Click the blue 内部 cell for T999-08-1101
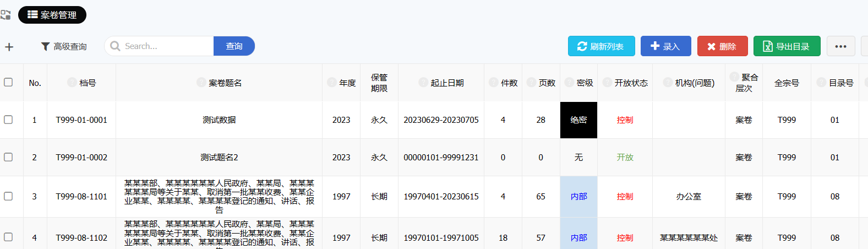The width and height of the screenshot is (868, 249). pyautogui.click(x=578, y=196)
